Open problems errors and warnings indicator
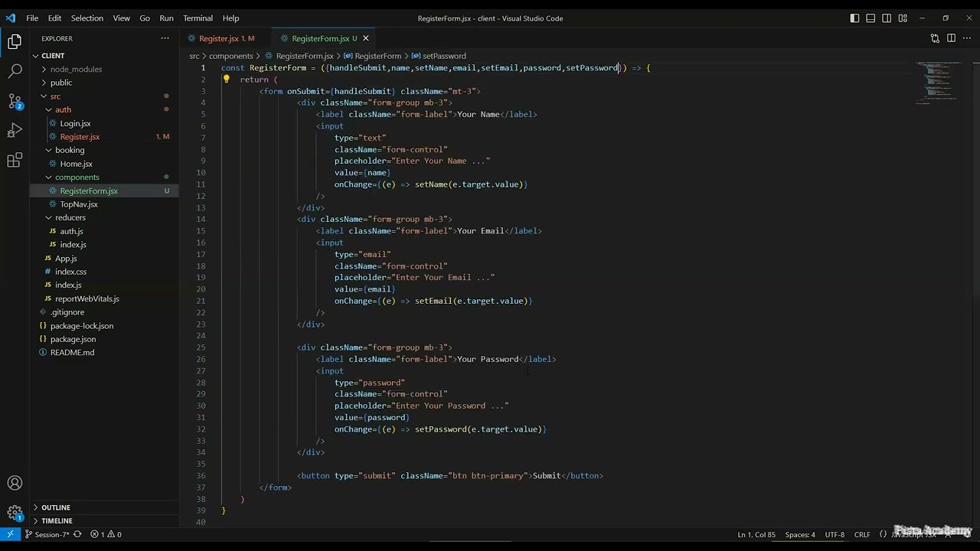Viewport: 980px width, 551px height. (x=106, y=534)
